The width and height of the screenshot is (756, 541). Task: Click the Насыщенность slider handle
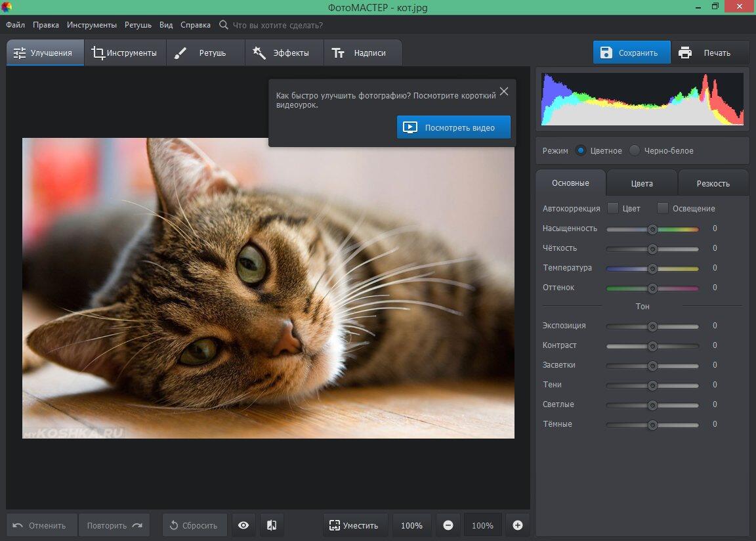tap(652, 229)
